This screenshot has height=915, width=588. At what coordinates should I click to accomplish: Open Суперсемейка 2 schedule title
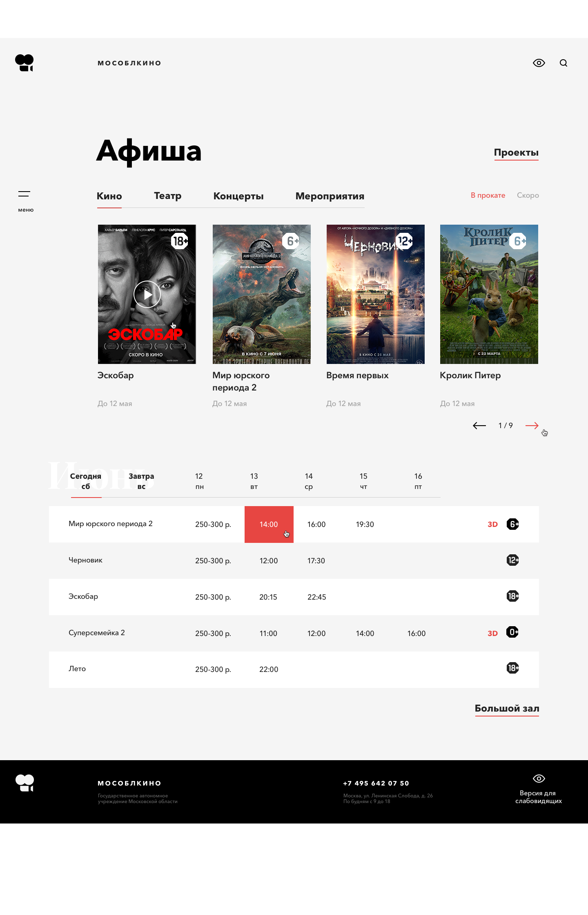(97, 633)
